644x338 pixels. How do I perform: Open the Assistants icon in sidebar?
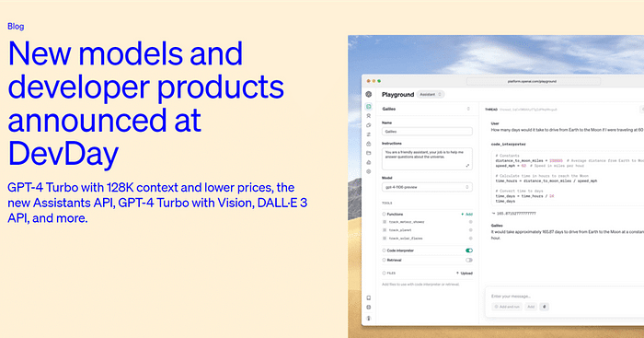(x=368, y=116)
